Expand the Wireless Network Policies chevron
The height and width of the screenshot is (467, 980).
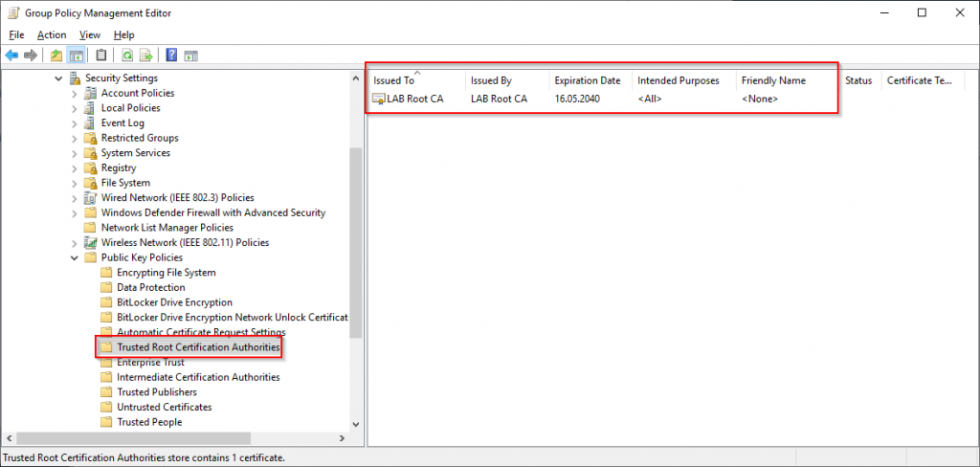[75, 242]
